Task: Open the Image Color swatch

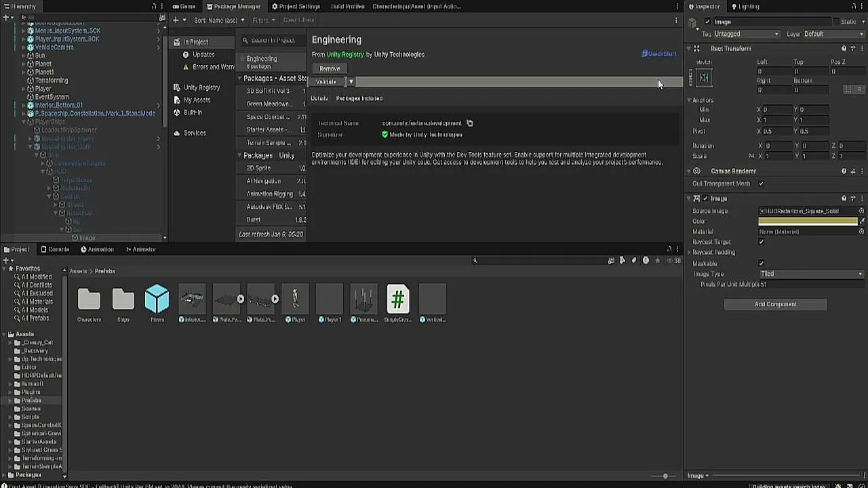Action: pos(808,221)
